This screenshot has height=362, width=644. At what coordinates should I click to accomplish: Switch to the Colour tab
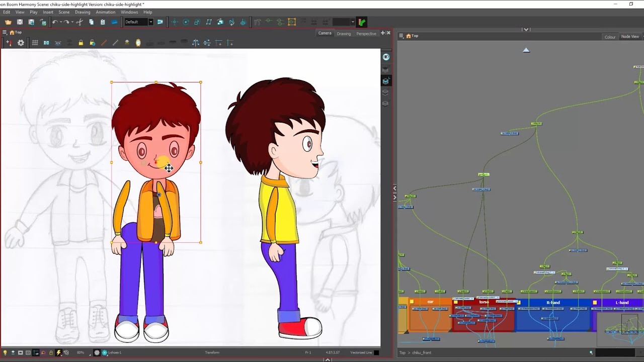point(610,36)
